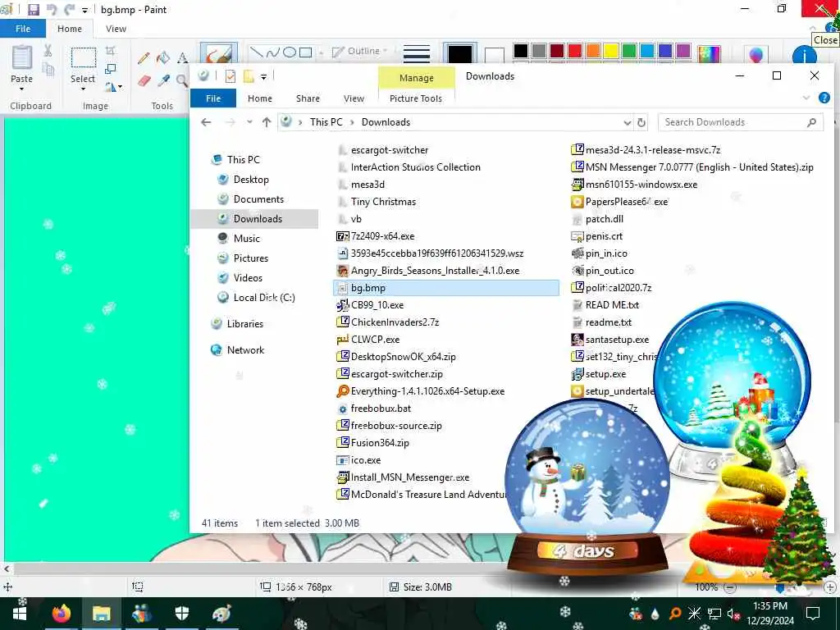The image size is (840, 630).
Task: Click the Save icon in Paint title bar
Action: tap(33, 10)
